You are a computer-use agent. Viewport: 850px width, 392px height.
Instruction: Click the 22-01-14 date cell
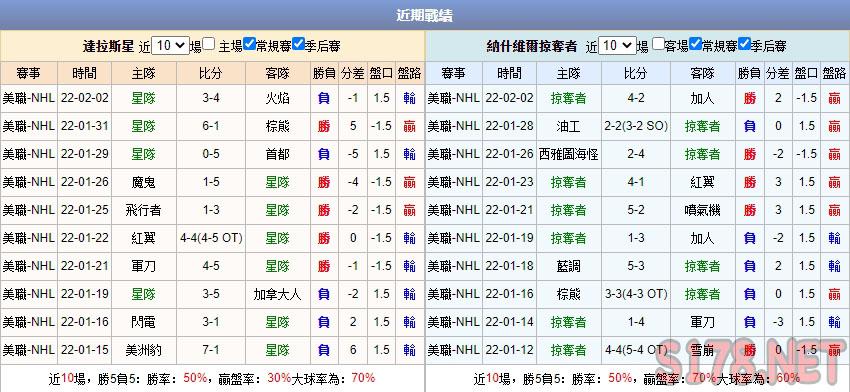click(x=509, y=322)
